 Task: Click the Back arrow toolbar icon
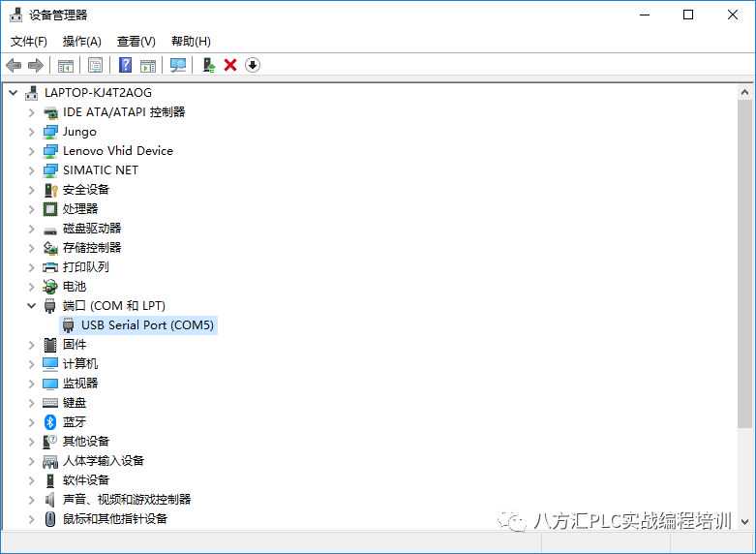tap(14, 65)
